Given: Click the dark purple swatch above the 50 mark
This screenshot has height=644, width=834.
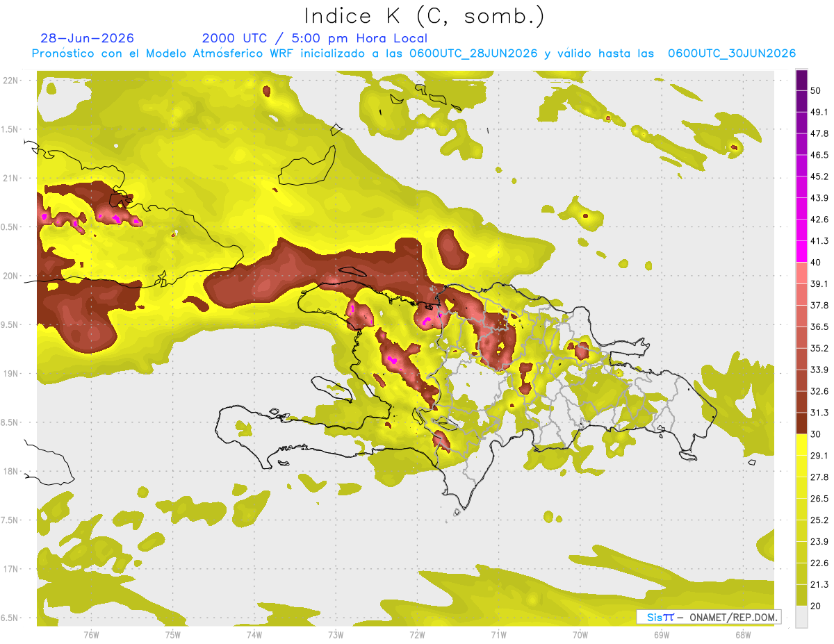Looking at the screenshot, I should tap(801, 80).
